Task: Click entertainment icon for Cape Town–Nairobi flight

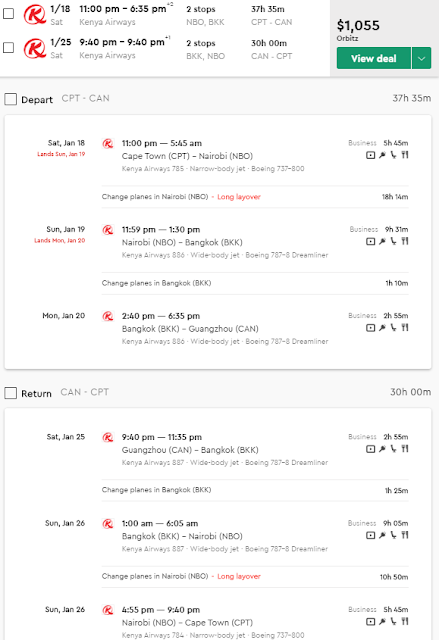Action: 370,155
